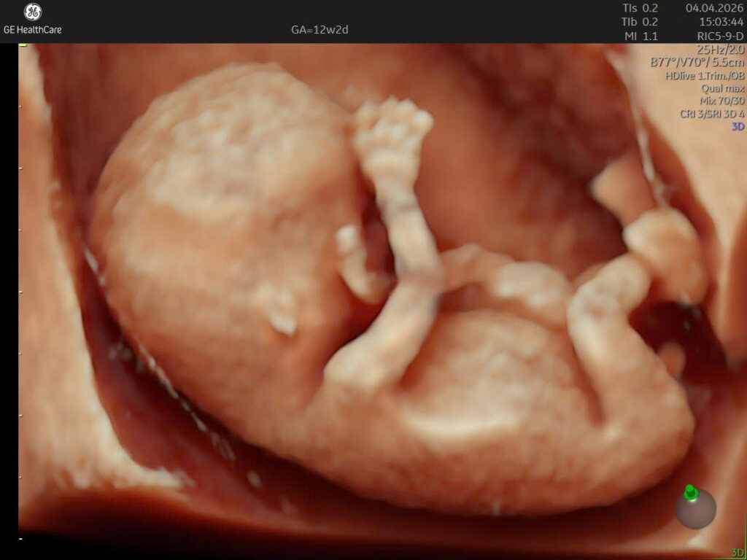This screenshot has height=560, width=747.
Task: Select the RIC5-9-D probe name
Action: click(x=720, y=36)
